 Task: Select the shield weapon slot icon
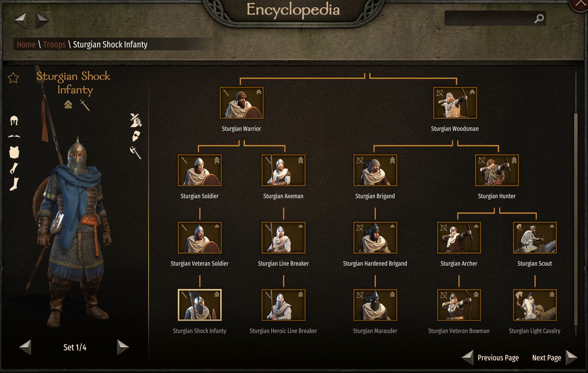pos(136,136)
